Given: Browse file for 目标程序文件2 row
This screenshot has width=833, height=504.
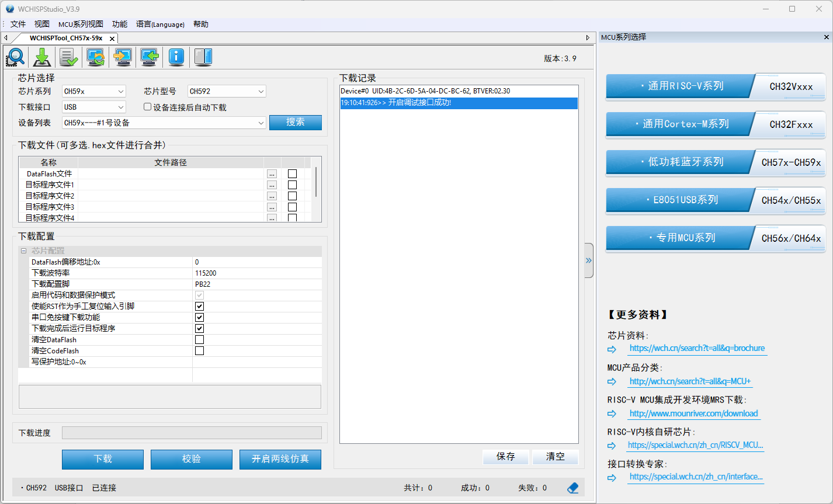Looking at the screenshot, I should (x=272, y=196).
